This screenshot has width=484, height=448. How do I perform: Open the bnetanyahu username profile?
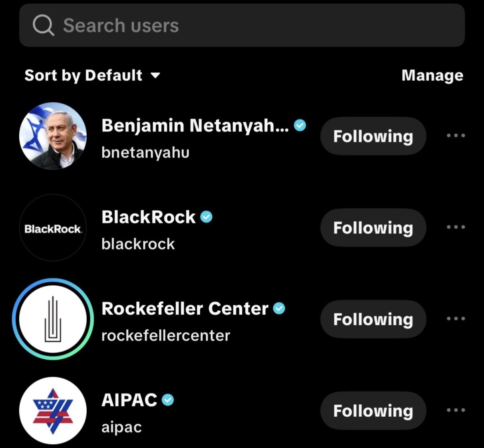145,152
